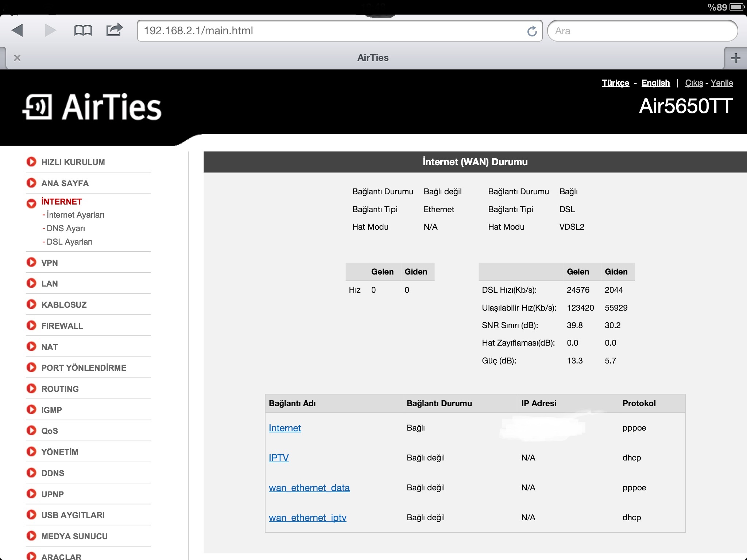Open the IPTV connection link
Image resolution: width=747 pixels, height=560 pixels.
[x=279, y=458]
